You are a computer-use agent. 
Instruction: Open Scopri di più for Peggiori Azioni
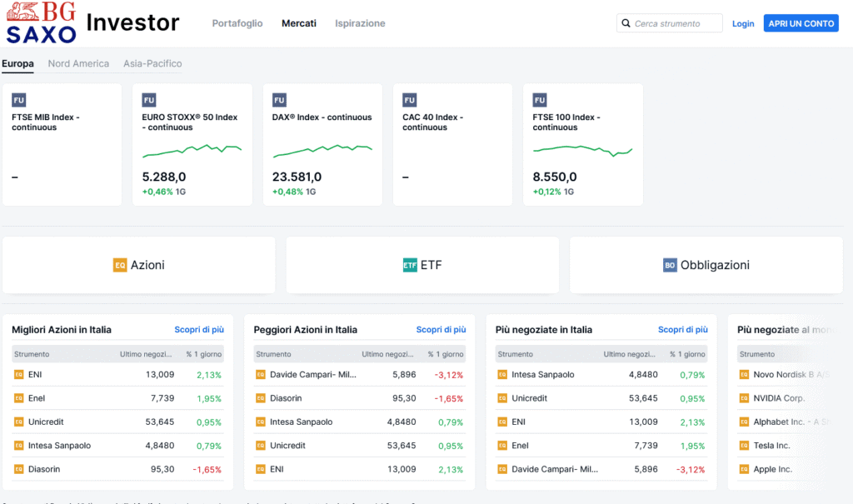point(441,329)
